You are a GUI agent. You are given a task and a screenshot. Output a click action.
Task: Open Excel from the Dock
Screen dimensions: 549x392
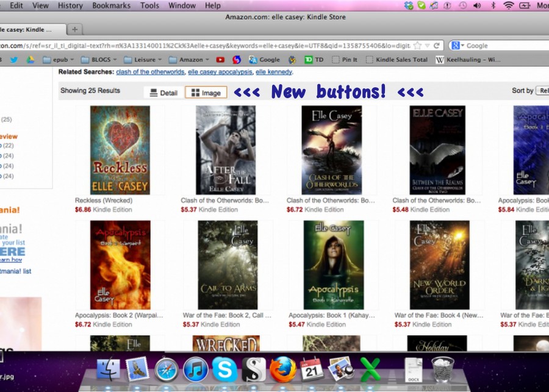click(370, 369)
